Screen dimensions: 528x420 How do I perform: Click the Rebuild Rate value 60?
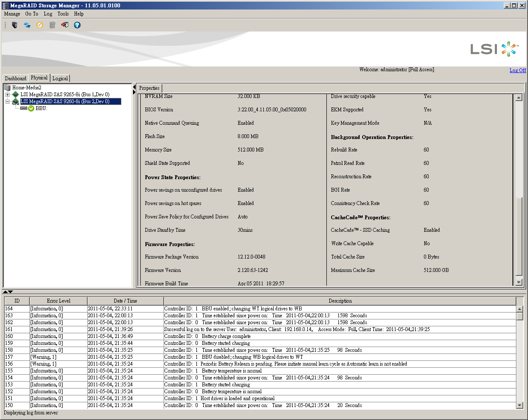[x=426, y=150]
